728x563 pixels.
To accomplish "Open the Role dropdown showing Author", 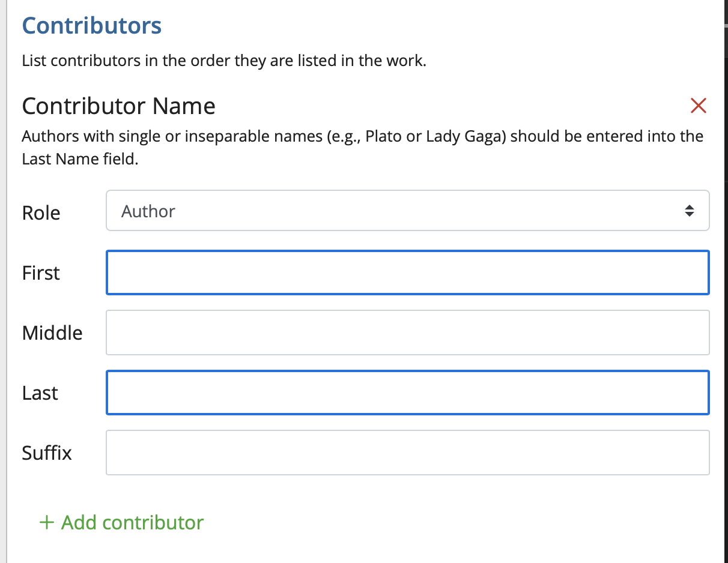I will (407, 211).
